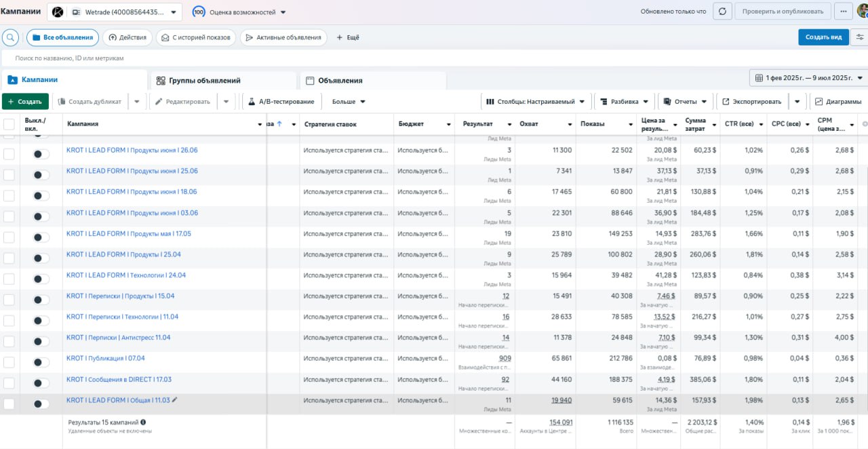Click the name, ID or metrics search field

click(271, 58)
